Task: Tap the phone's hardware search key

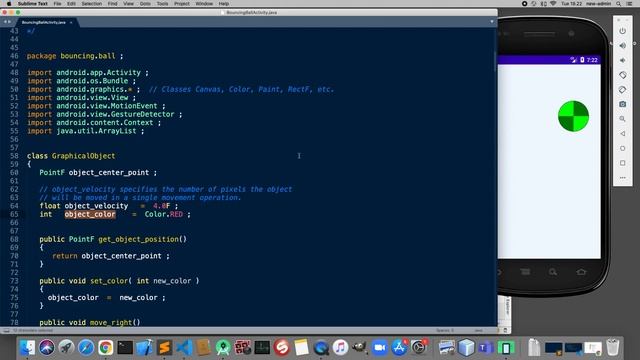Action: click(x=553, y=272)
